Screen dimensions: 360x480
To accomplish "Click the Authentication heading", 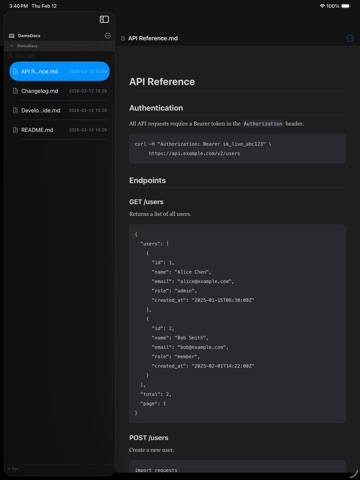I will (x=156, y=108).
